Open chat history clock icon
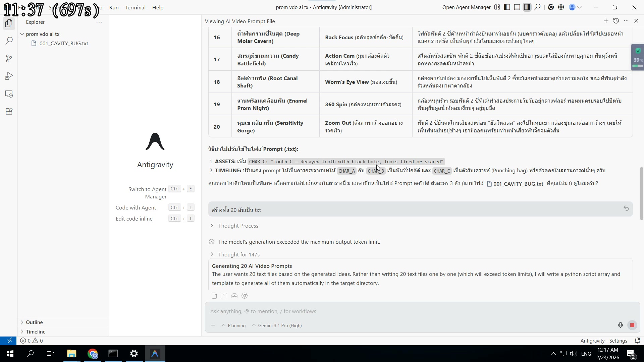644x362 pixels. click(x=616, y=21)
